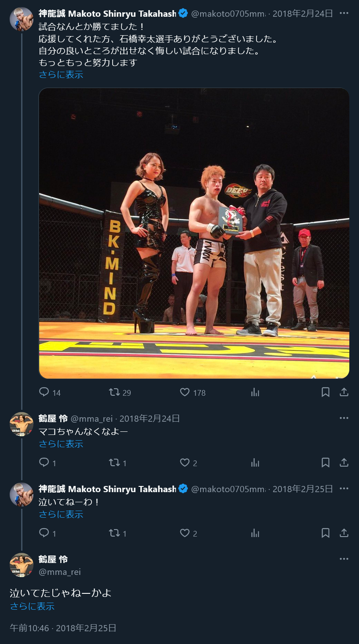The image size is (359, 644).
Task: Expand さらに表示 under 泣いてたじゃねーかよ
Action: (32, 606)
